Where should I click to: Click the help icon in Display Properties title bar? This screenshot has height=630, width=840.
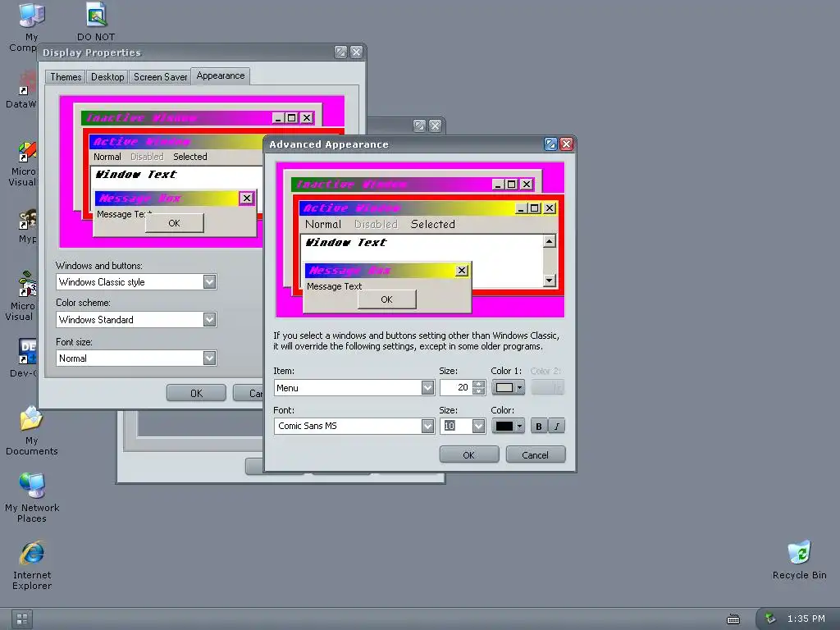pos(340,52)
